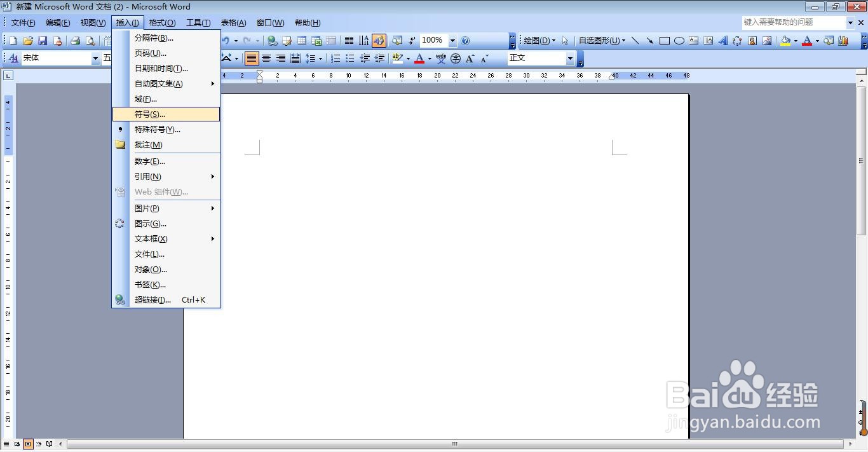This screenshot has width=868, height=452.
Task: Click the Text Box drawing icon
Action: [x=693, y=41]
